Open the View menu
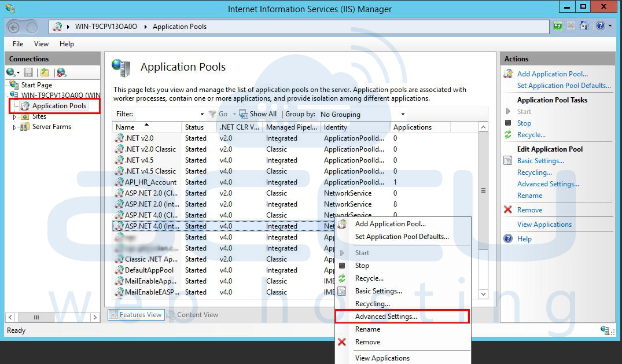This screenshot has width=622, height=364. [x=41, y=43]
